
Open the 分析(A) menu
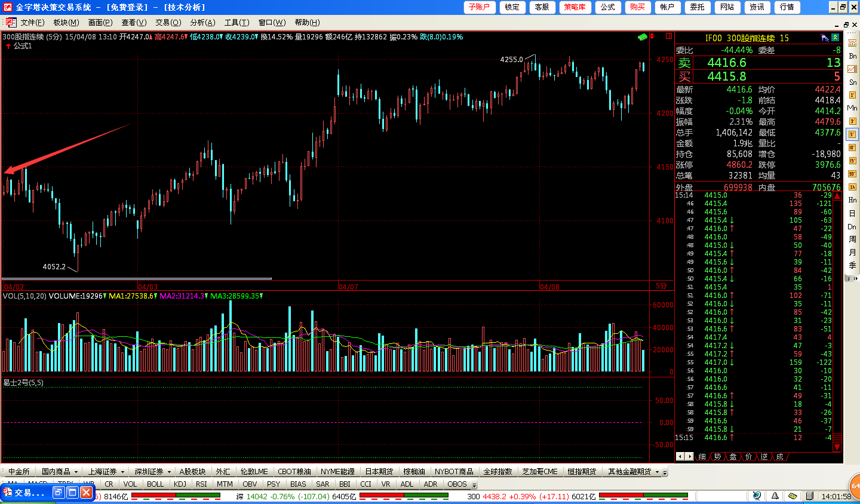pyautogui.click(x=202, y=23)
